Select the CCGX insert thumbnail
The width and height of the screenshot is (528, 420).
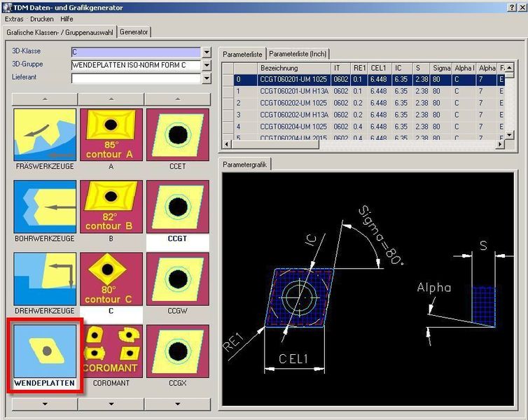click(x=176, y=351)
